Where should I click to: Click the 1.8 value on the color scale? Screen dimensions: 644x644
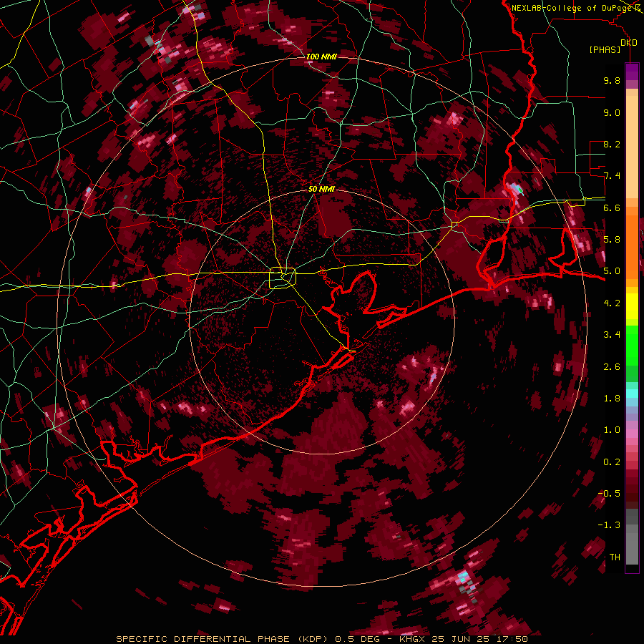[612, 399]
